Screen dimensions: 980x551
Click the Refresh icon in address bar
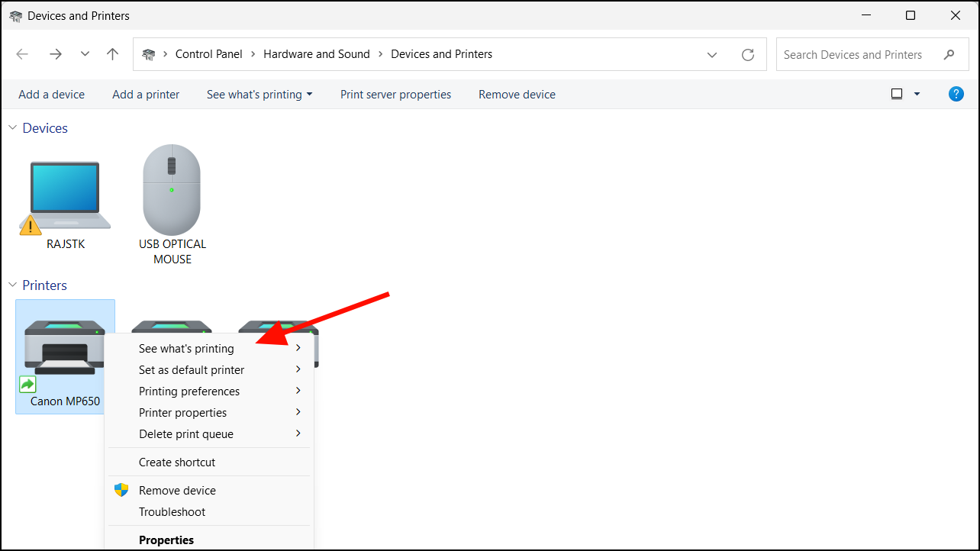747,54
